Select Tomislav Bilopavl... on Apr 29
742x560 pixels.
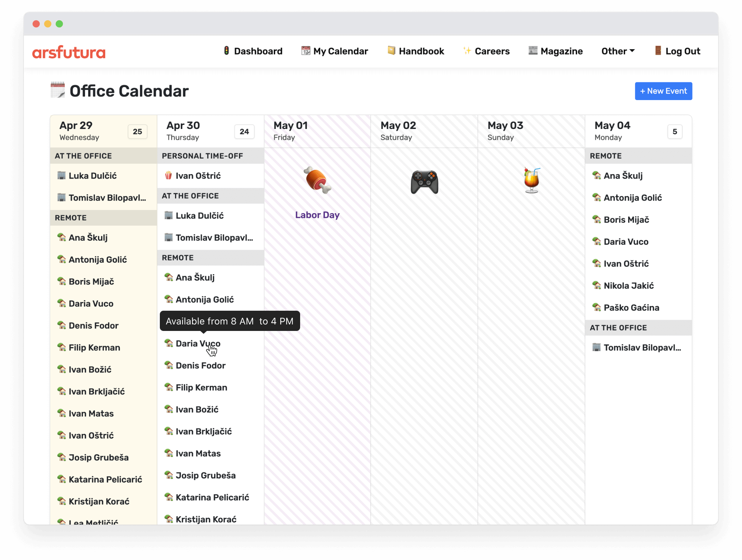[107, 198]
